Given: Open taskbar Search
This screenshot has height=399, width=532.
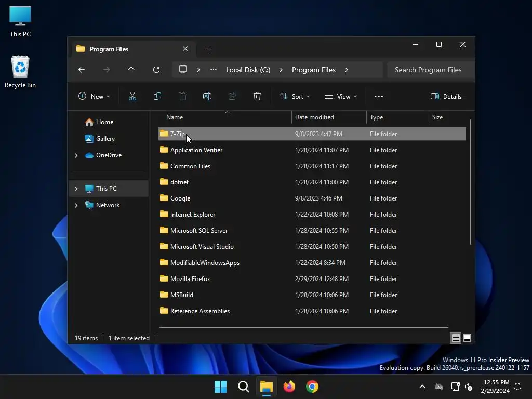Looking at the screenshot, I should tap(243, 387).
